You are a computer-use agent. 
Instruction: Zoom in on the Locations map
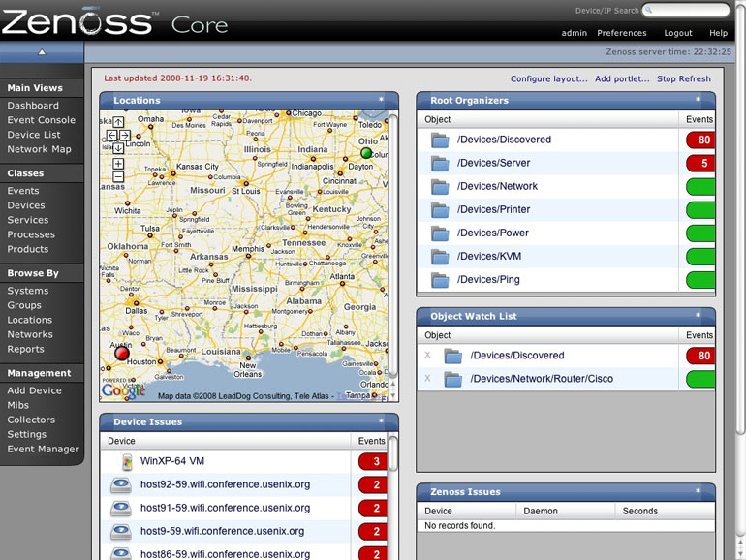[118, 164]
